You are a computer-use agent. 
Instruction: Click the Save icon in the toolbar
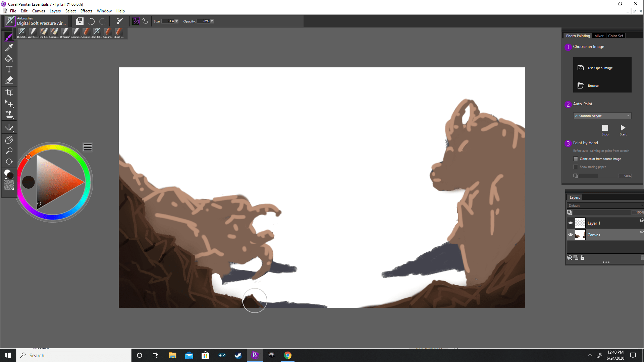click(80, 21)
